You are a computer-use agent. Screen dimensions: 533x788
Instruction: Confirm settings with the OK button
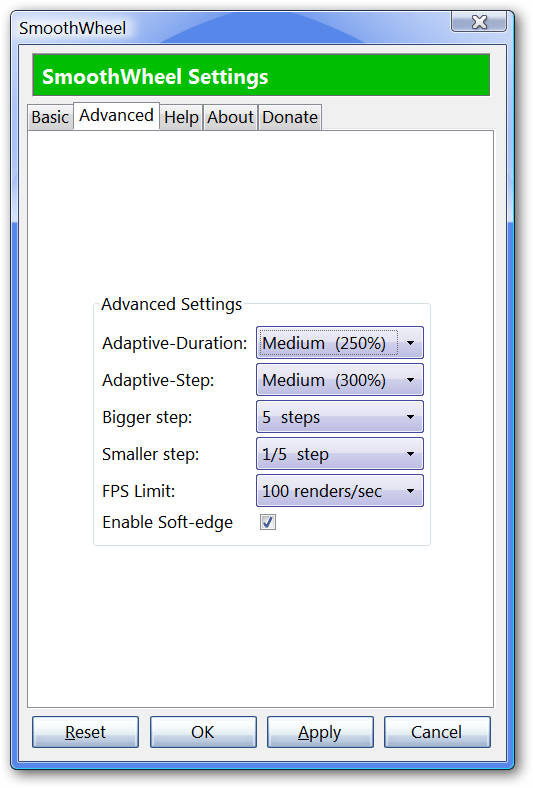(203, 732)
